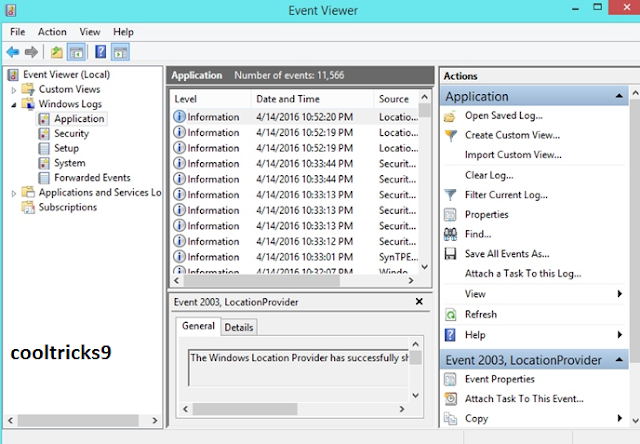640x444 pixels.
Task: Click Actions pane scroll down arrow
Action: (x=635, y=421)
